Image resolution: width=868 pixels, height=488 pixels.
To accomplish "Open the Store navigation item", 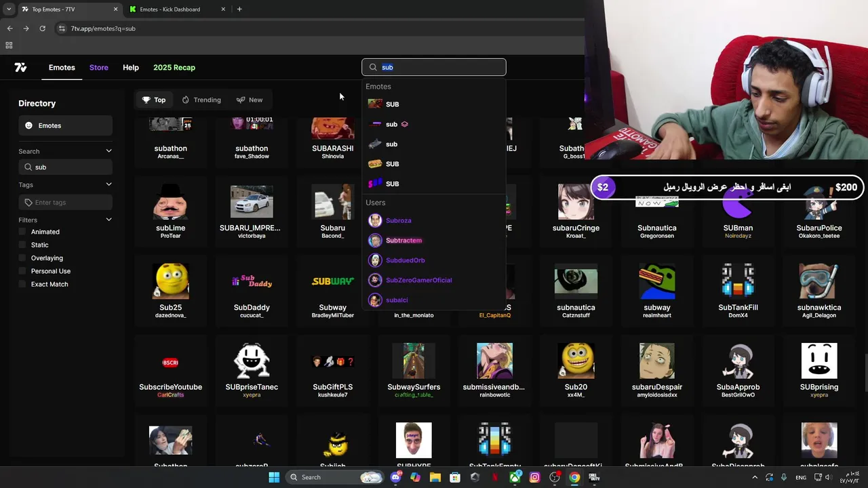I will (99, 67).
